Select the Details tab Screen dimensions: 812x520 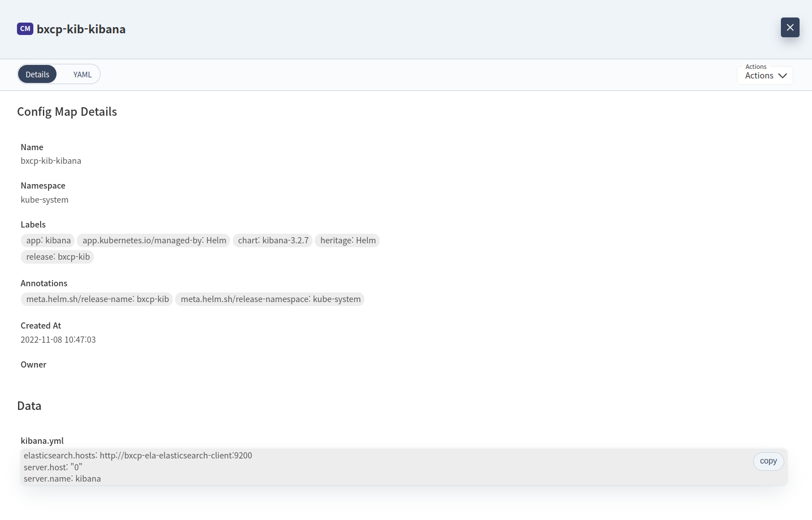(37, 75)
